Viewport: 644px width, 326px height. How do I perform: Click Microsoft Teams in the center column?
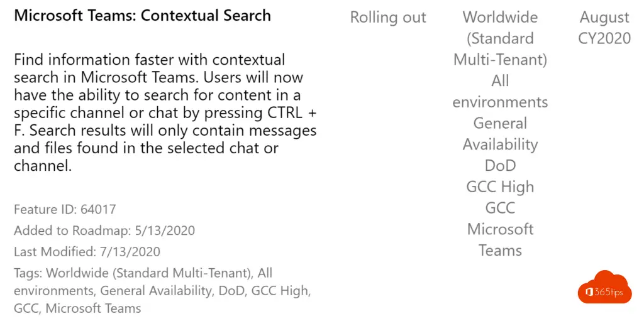click(500, 240)
